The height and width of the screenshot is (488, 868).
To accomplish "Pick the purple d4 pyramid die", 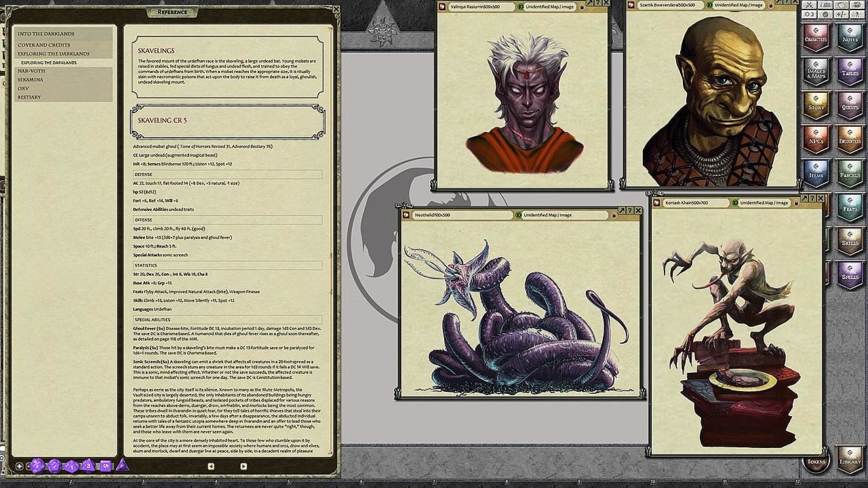I will click(122, 465).
